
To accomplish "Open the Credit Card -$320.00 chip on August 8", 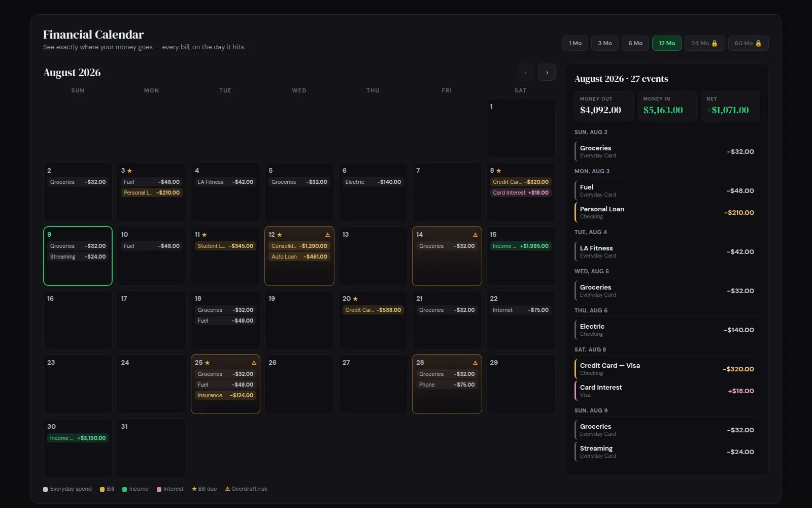I will pyautogui.click(x=521, y=182).
